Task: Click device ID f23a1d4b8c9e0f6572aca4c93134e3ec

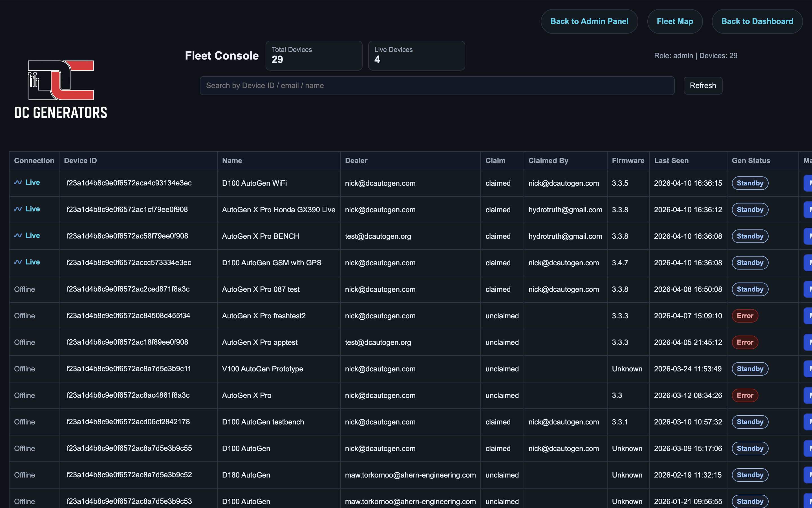Action: click(x=129, y=183)
